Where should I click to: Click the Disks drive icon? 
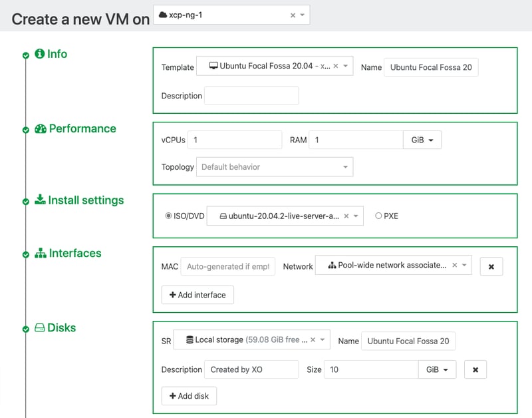[x=39, y=328]
